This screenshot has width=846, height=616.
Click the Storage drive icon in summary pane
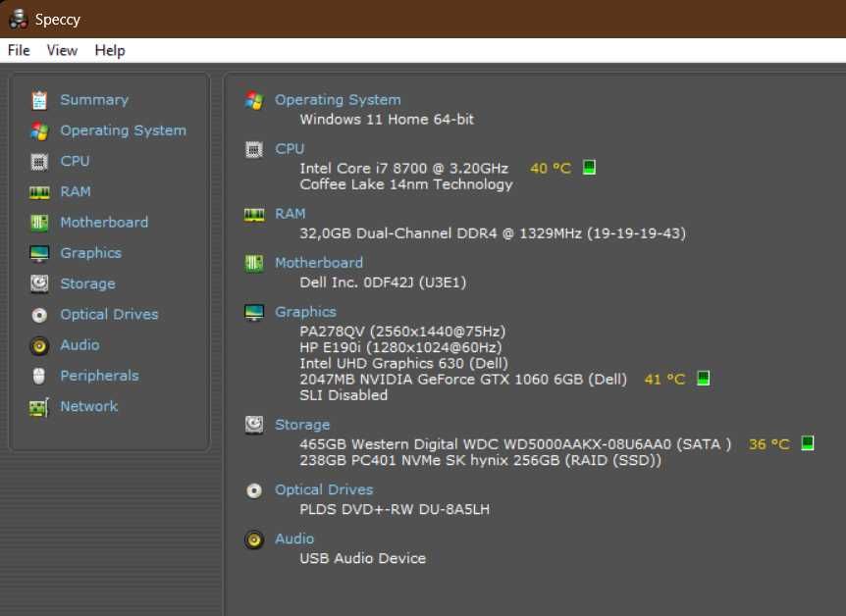254,425
